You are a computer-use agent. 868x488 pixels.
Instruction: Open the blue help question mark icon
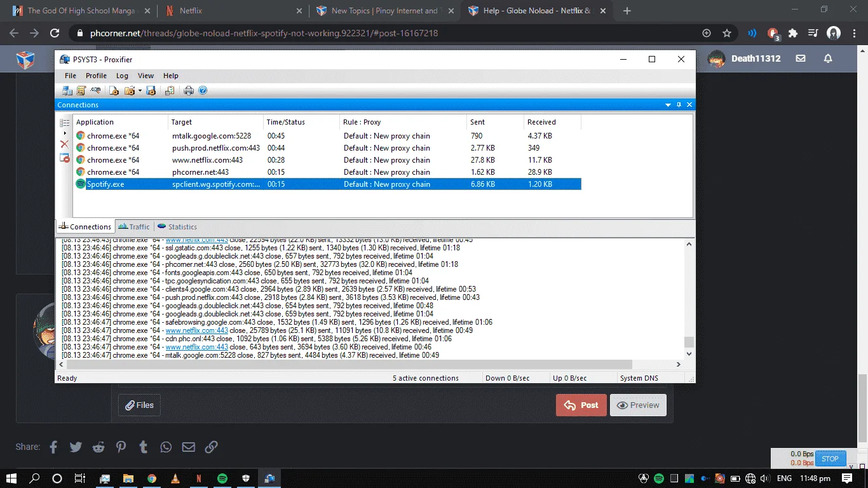(203, 91)
